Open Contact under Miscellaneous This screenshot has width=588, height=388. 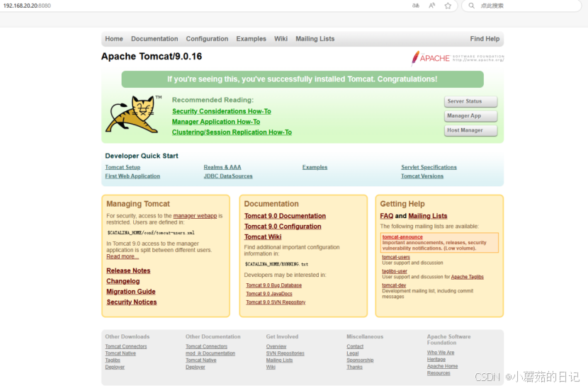355,347
